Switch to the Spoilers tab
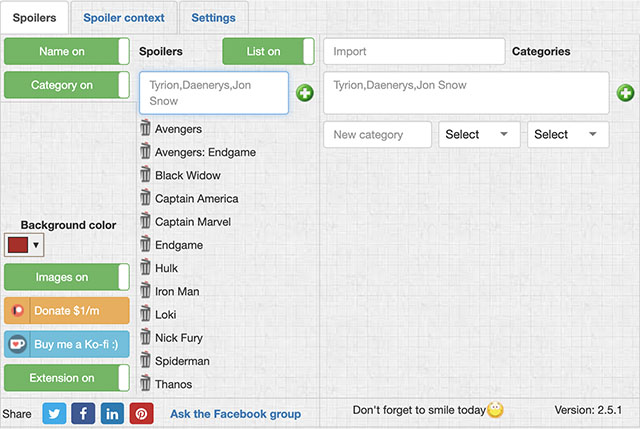Viewport: 640px width, 429px height. [x=35, y=18]
